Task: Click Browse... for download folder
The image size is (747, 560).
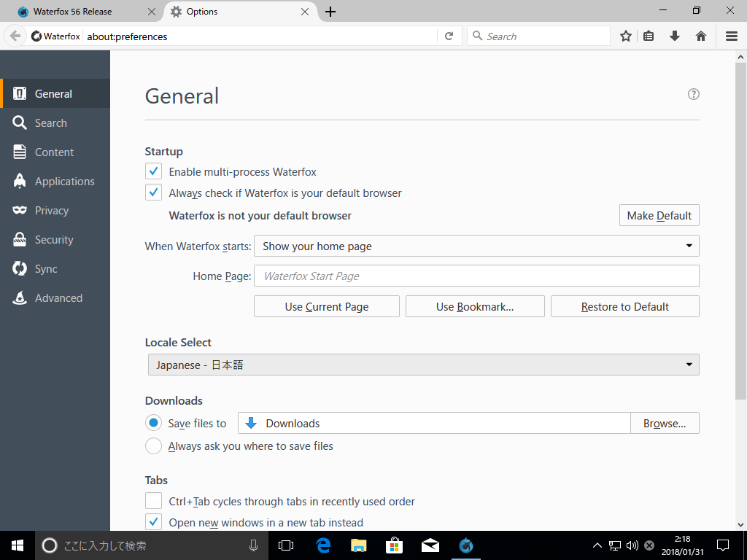Action: (665, 423)
